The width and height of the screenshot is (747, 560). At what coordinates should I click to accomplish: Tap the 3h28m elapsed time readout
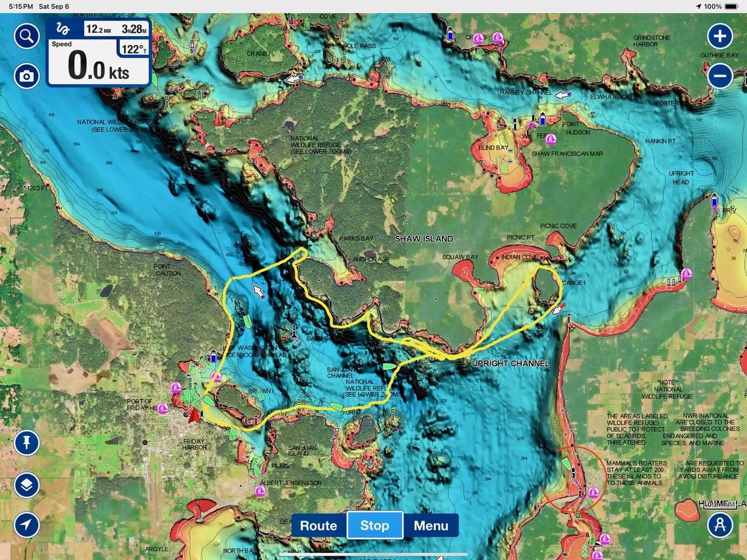coord(134,29)
